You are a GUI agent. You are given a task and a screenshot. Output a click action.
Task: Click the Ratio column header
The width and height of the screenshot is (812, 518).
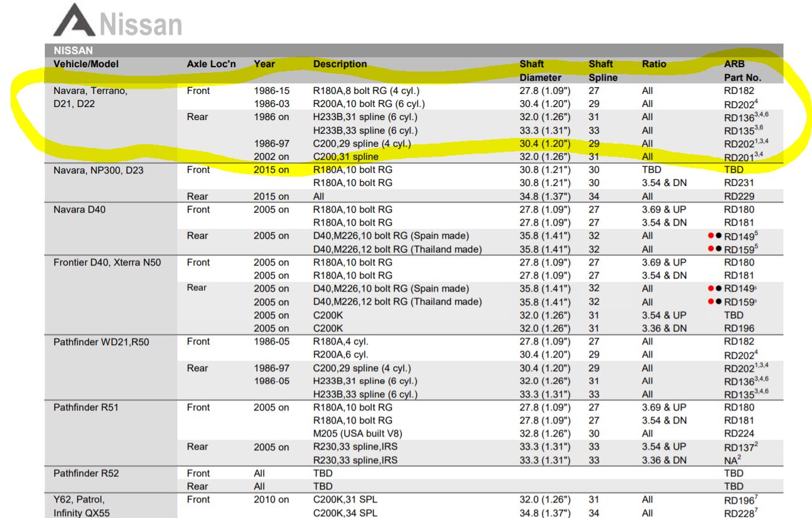click(x=654, y=64)
